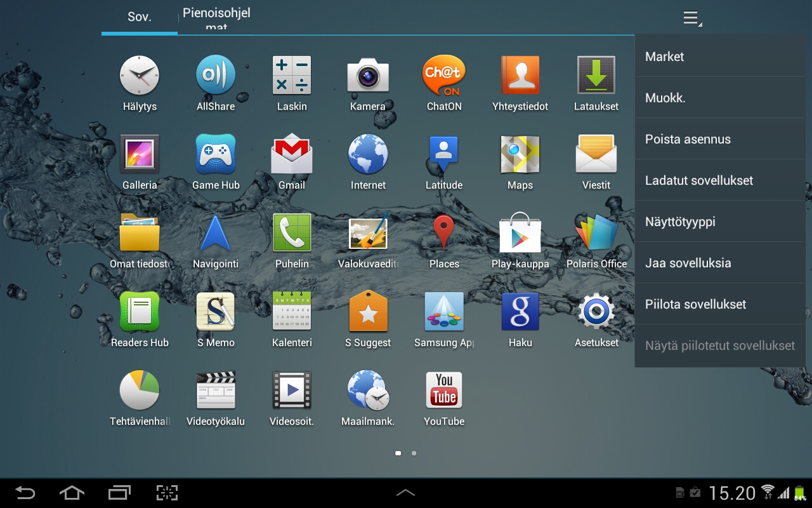Launch the YouTube app
This screenshot has width=812, height=508.
[x=444, y=399]
